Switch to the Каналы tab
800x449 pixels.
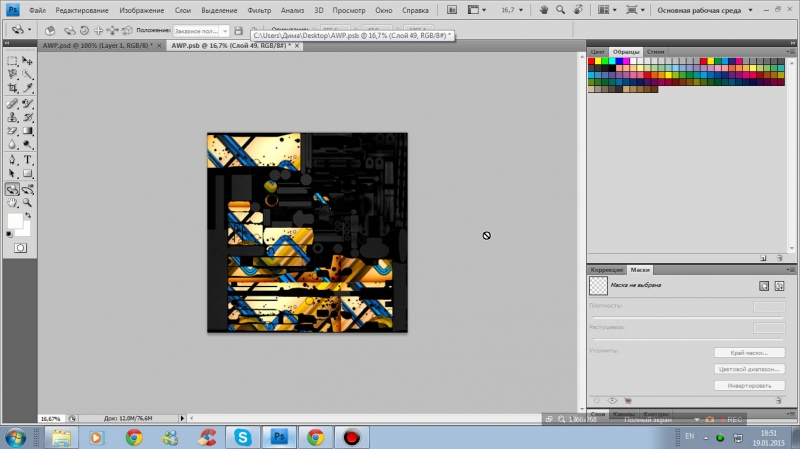624,414
